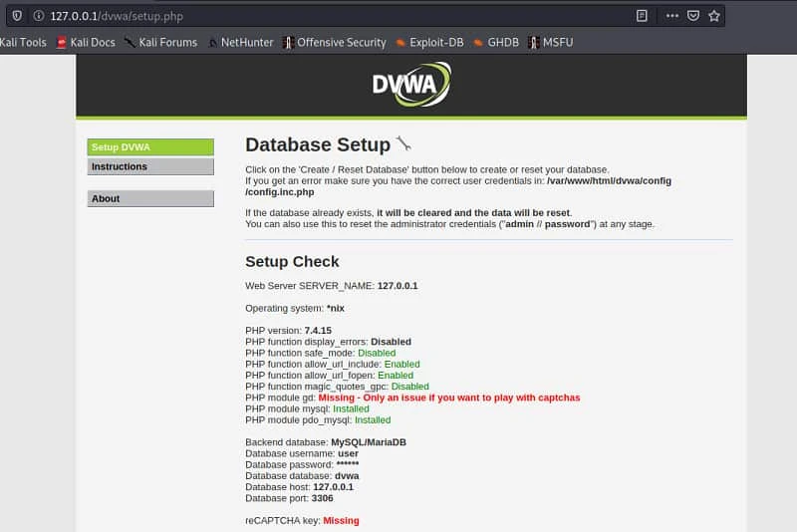797x532 pixels.
Task: Click the wrench icon beside Database Setup
Action: pyautogui.click(x=403, y=143)
